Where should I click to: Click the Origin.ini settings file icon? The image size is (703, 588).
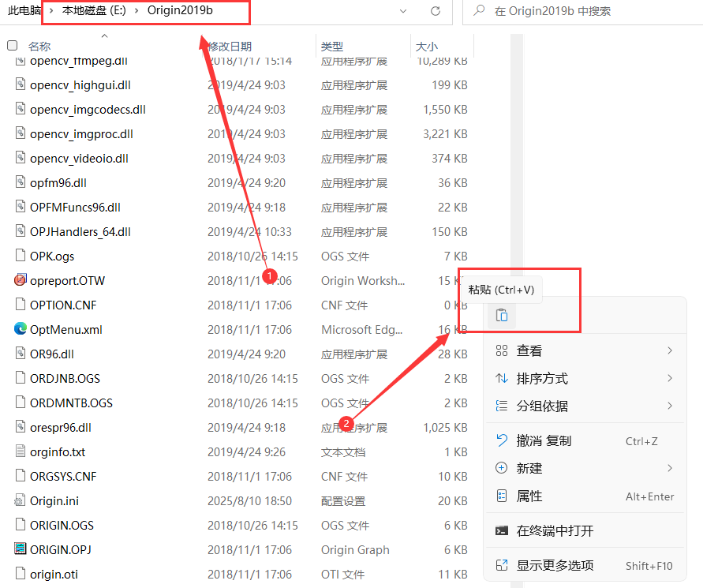point(21,500)
